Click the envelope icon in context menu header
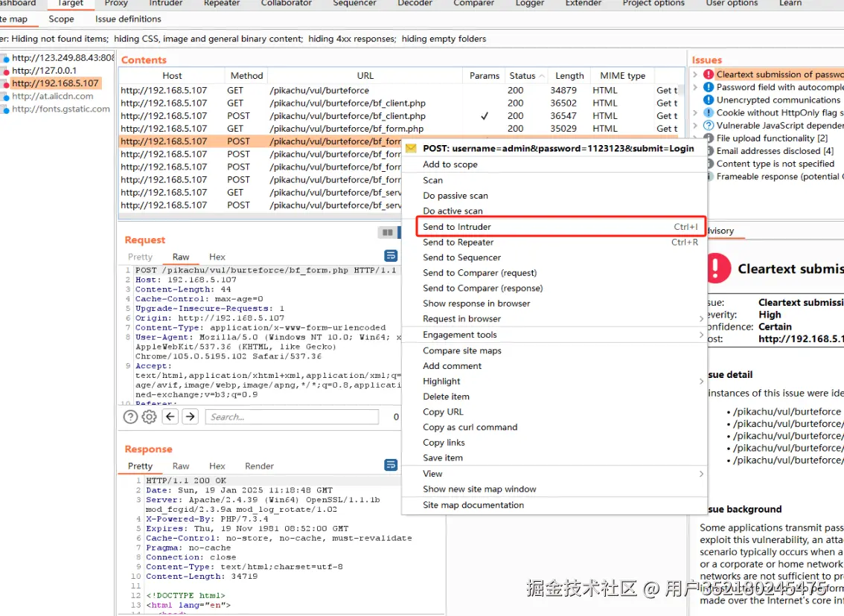 [x=412, y=149]
